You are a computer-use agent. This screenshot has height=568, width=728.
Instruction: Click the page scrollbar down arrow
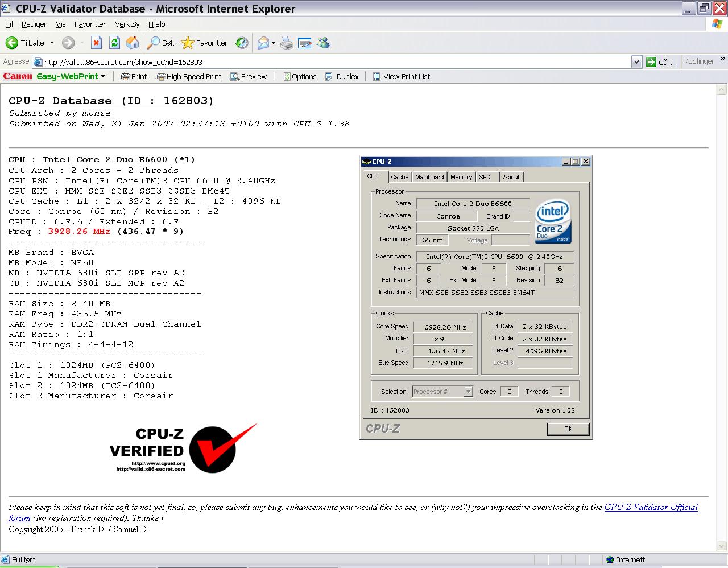point(722,546)
